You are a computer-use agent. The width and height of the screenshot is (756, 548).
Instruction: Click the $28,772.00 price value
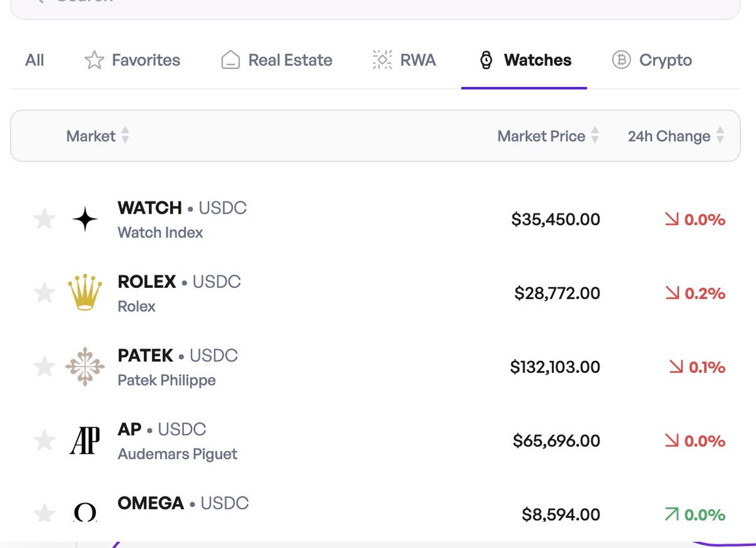(x=557, y=294)
